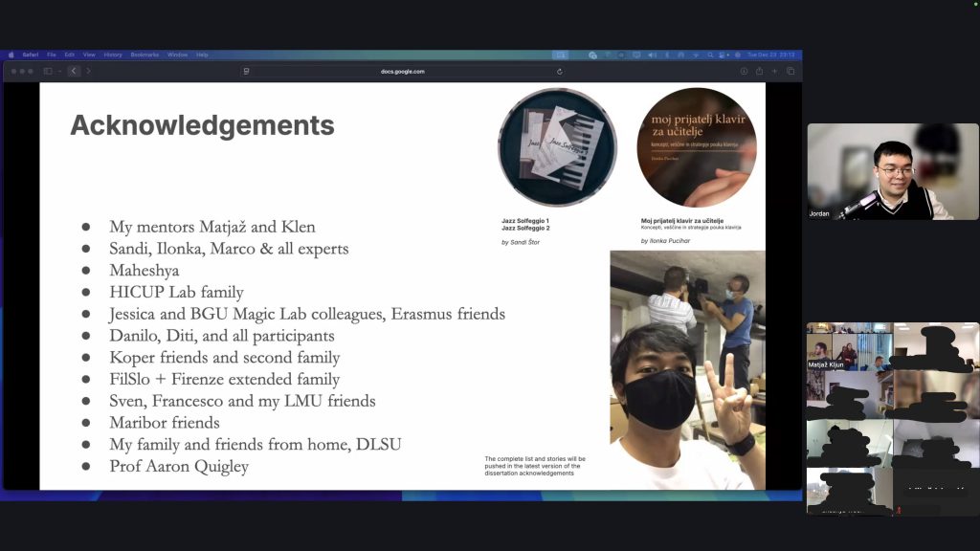Click the docs.google.com address field
Image resolution: width=980 pixels, height=551 pixels.
pyautogui.click(x=402, y=71)
